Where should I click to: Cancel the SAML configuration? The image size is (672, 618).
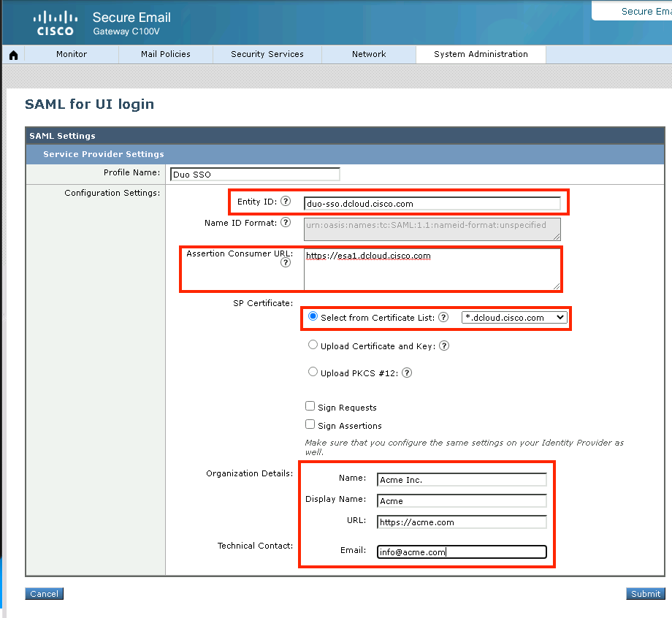click(x=43, y=593)
